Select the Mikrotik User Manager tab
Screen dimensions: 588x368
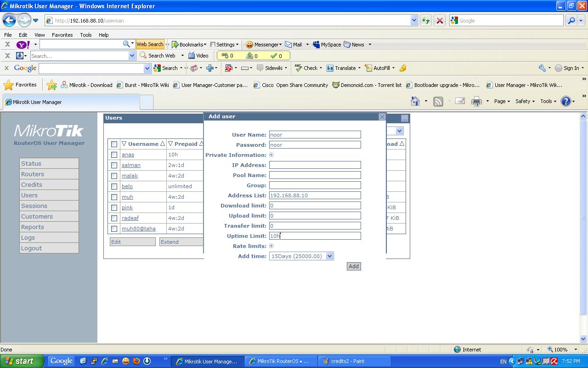[71, 102]
